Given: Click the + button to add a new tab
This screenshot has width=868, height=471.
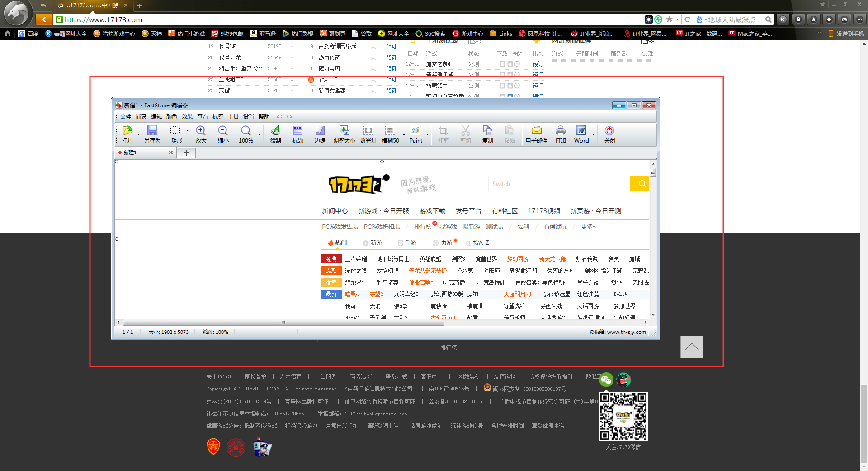Looking at the screenshot, I should pyautogui.click(x=186, y=153).
